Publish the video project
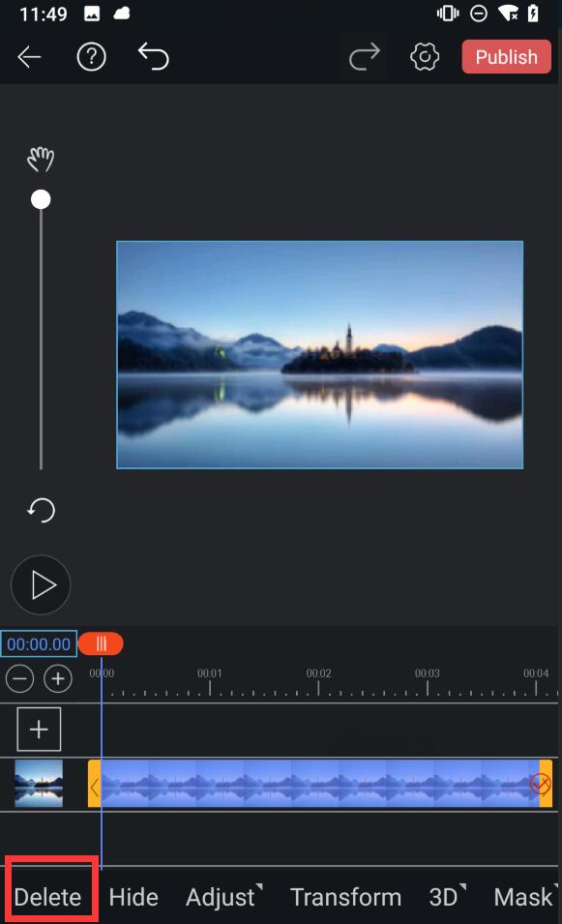The height and width of the screenshot is (924, 562). tap(507, 56)
